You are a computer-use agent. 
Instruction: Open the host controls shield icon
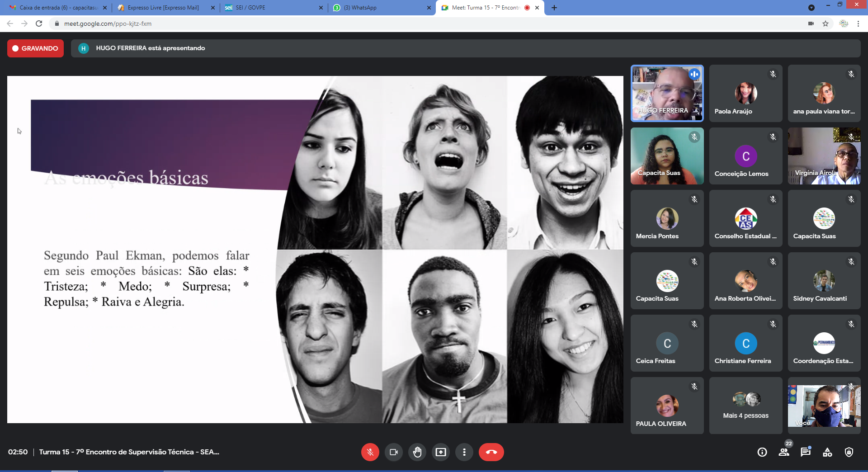point(849,452)
